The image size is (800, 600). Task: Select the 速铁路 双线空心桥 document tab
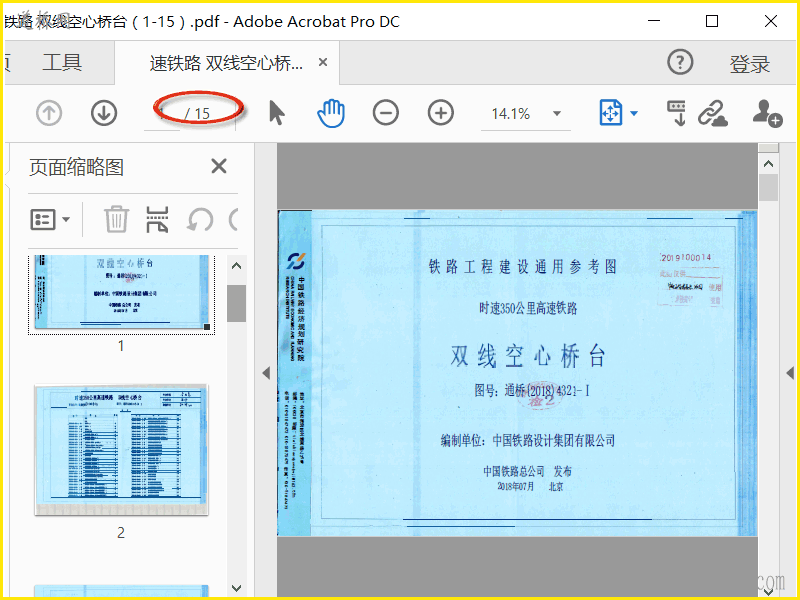pos(226,63)
